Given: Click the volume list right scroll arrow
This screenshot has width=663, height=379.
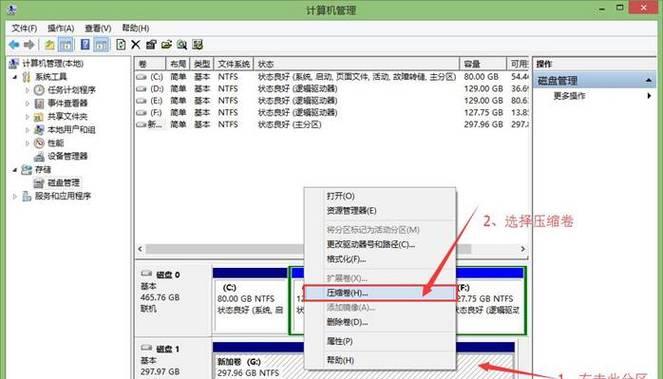Looking at the screenshot, I should click(x=523, y=249).
